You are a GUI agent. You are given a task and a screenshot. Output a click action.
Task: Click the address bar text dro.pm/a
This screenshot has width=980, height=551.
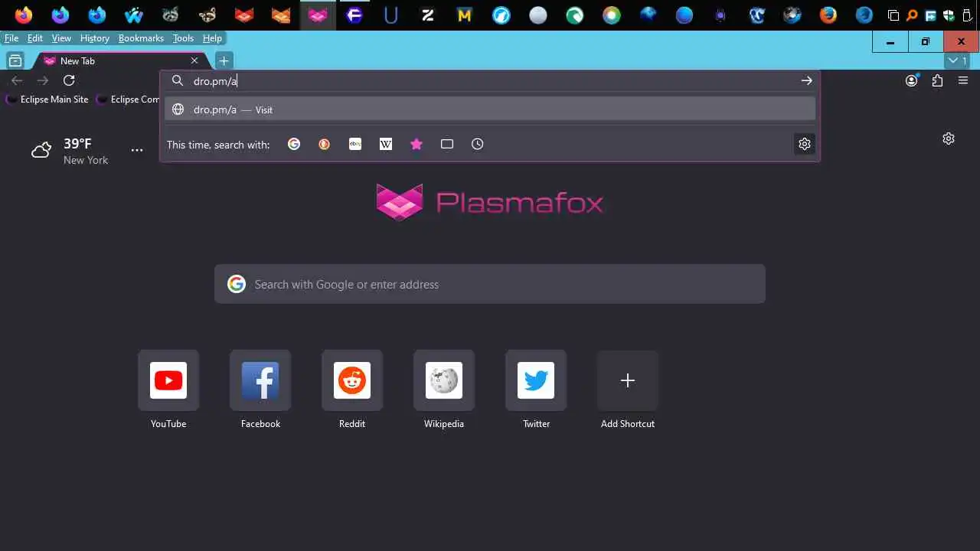coord(215,80)
